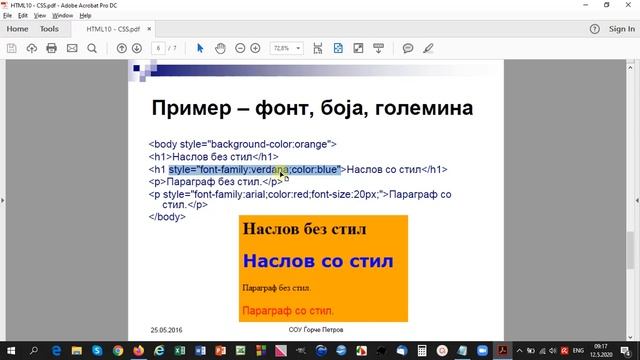The image size is (640, 360).
Task: Add a comment sticky note
Action: coord(408,48)
